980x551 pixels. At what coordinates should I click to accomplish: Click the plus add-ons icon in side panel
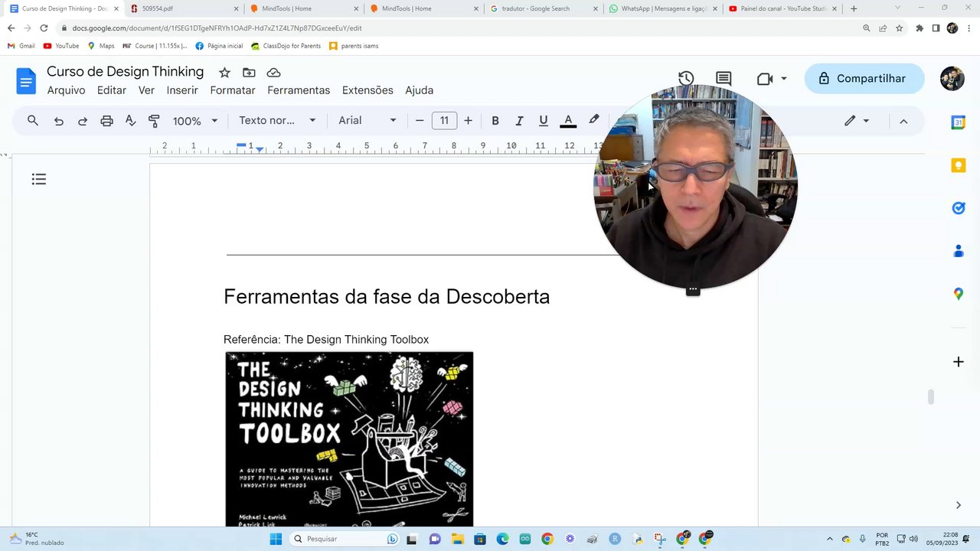coord(959,362)
